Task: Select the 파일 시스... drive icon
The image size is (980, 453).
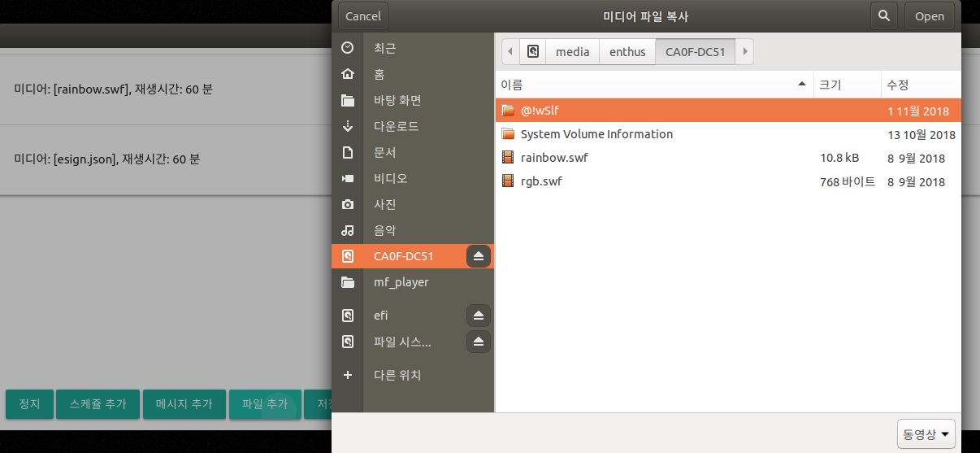Action: click(348, 342)
